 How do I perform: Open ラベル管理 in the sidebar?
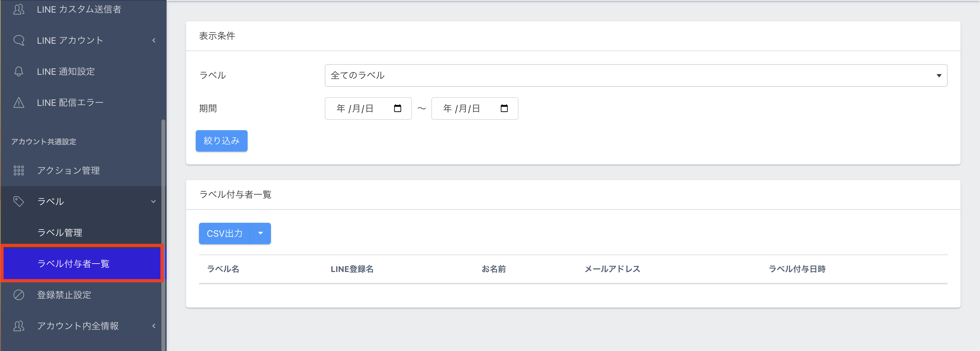(60, 232)
